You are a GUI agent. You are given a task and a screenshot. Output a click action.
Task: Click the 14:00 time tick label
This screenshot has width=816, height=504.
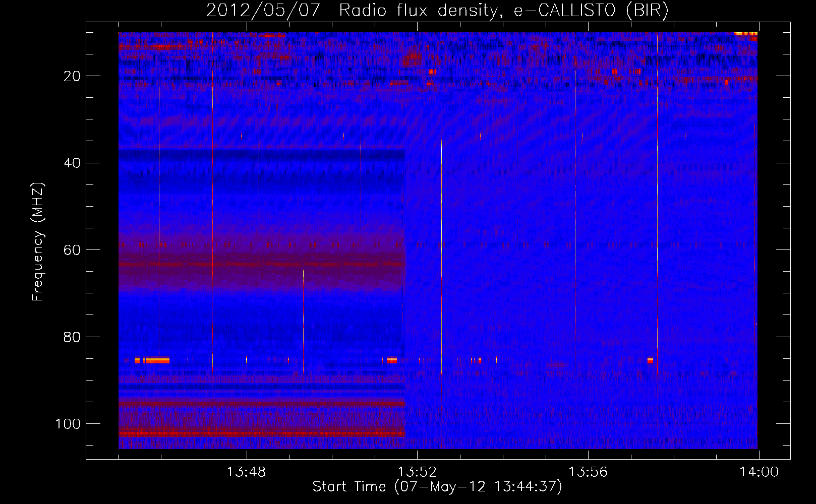[x=759, y=472]
